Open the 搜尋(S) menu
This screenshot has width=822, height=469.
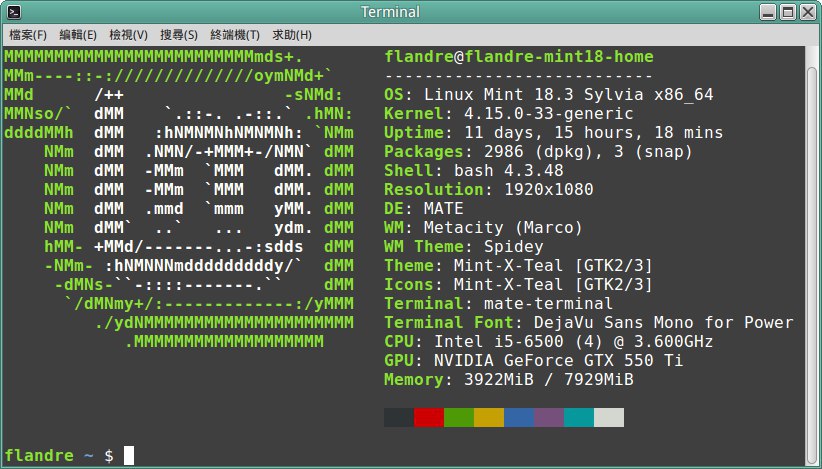(x=179, y=35)
